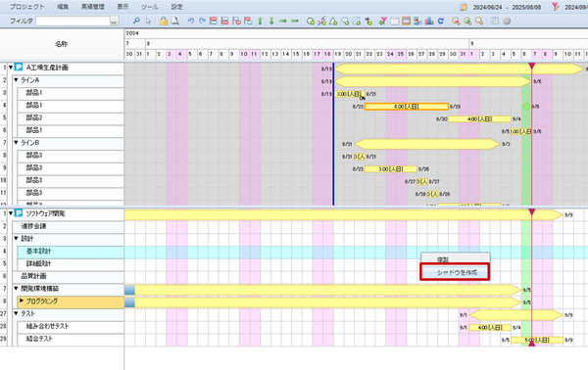This screenshot has width=588, height=370.
Task: Open the 実績管理 menu
Action: [x=93, y=7]
